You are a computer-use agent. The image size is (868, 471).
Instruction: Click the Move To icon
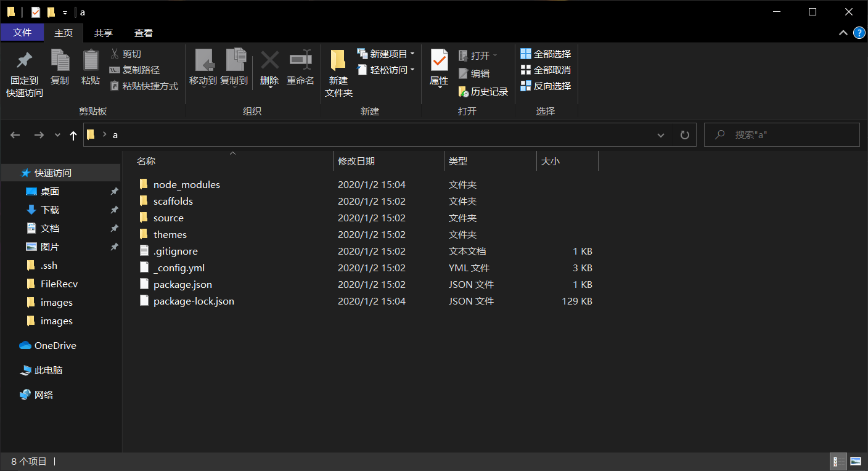(203, 60)
